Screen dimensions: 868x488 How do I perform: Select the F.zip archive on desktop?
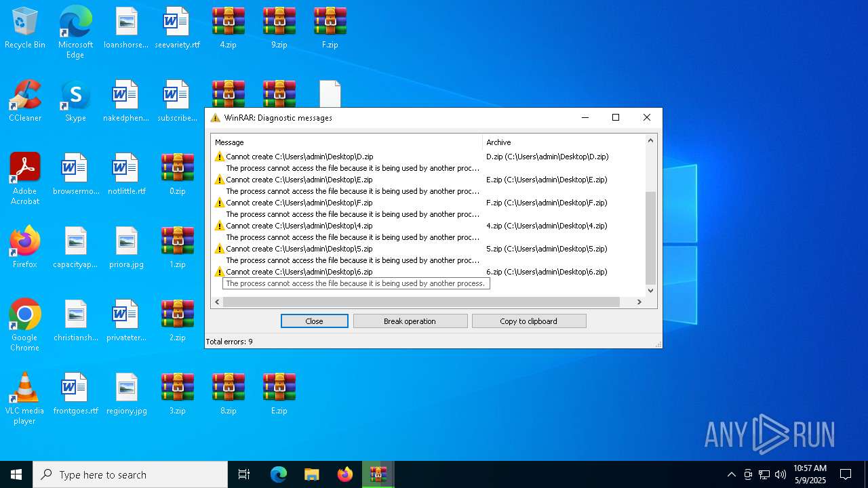330,28
